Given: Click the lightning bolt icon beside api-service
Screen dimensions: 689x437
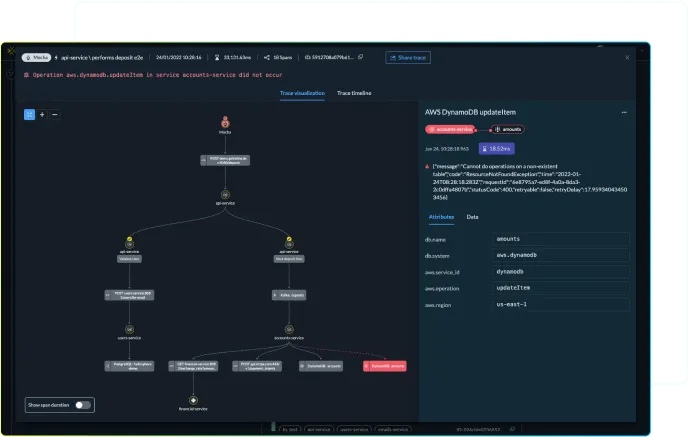Looking at the screenshot, I should (x=56, y=58).
